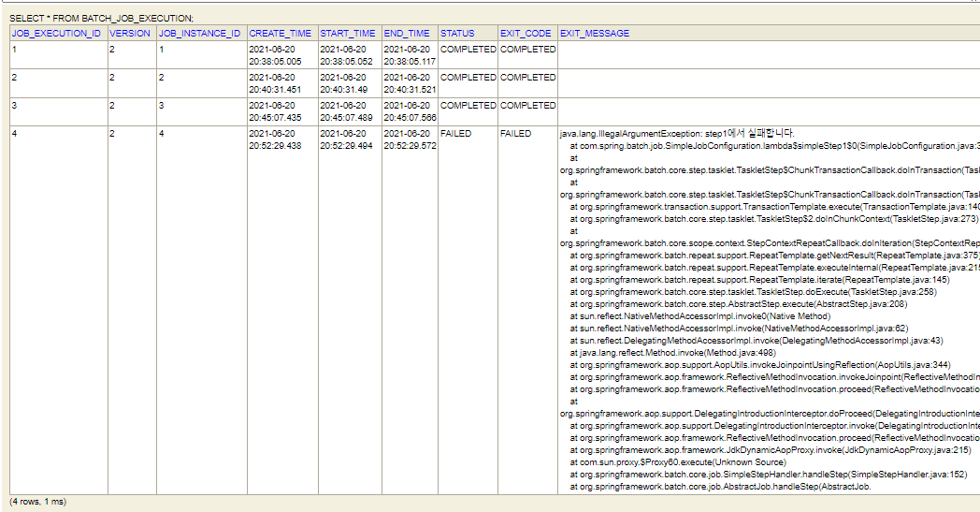Click the DelegatingMethodAccessorImpl.invoke stack line
The height and width of the screenshot is (512, 980).
pyautogui.click(x=757, y=341)
